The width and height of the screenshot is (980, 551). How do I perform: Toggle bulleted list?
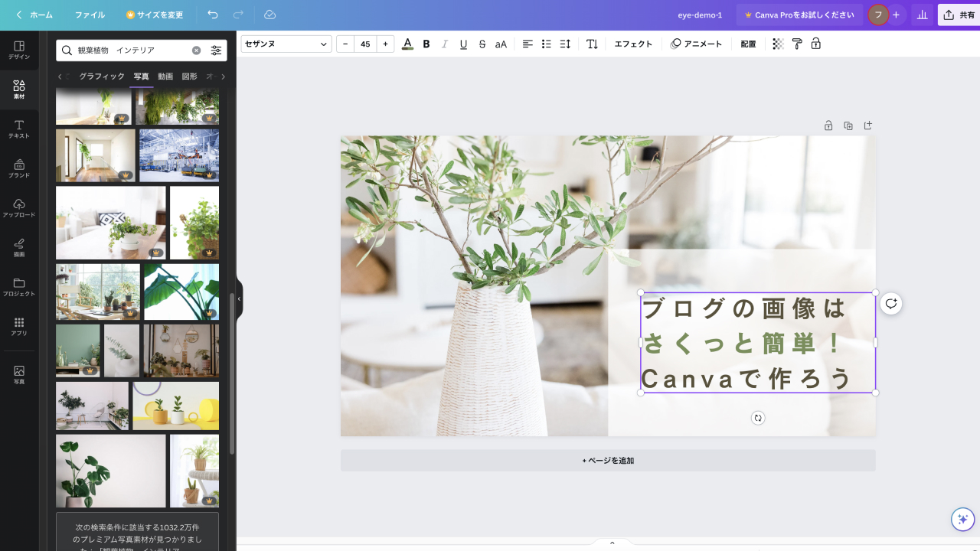547,44
